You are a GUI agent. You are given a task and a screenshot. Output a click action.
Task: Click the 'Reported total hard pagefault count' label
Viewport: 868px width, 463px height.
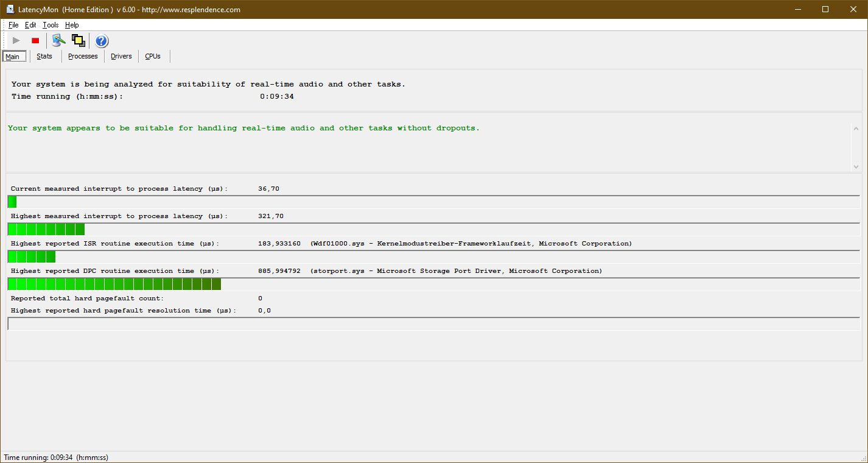tap(87, 299)
